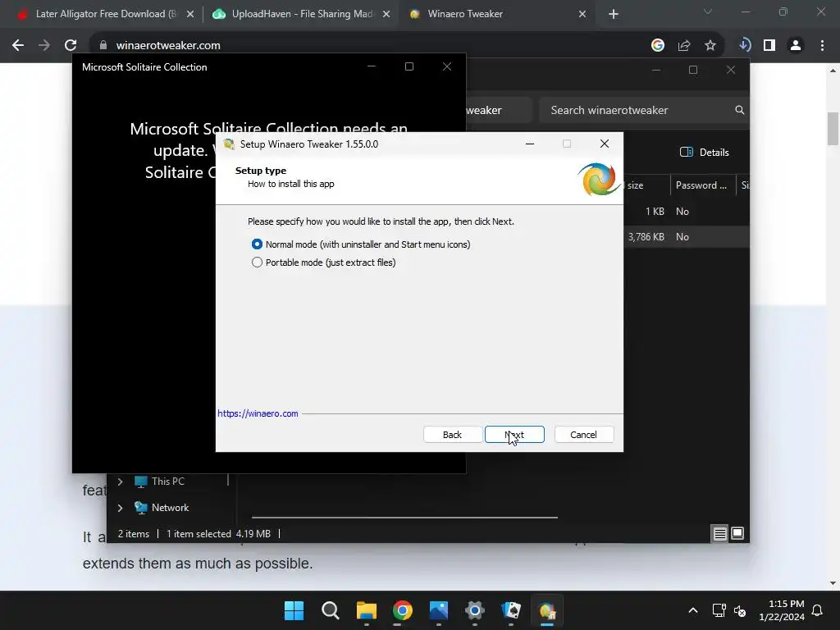Viewport: 840px width, 630px height.
Task: Share this page icon in Chrome
Action: point(684,46)
